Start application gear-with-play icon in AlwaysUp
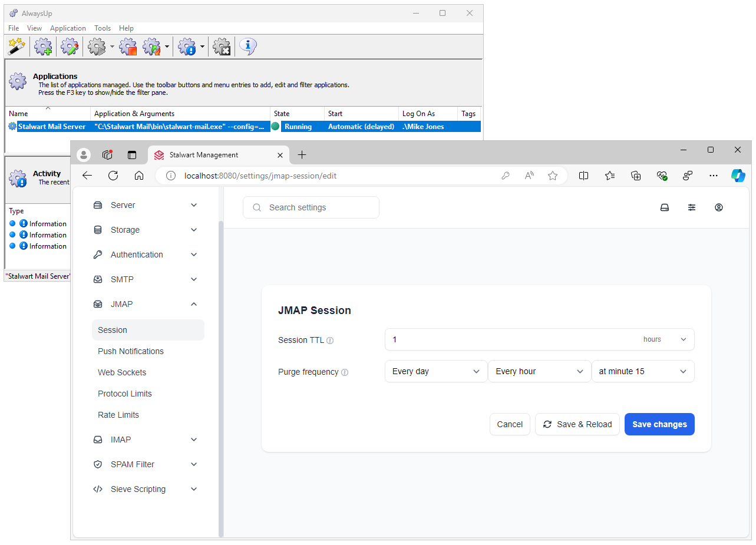 click(x=97, y=46)
